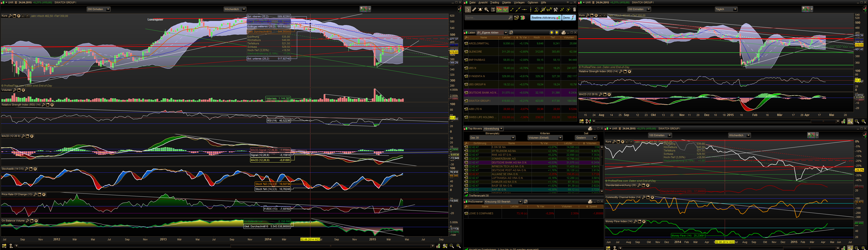Open the Vorlagen menu

tap(519, 2)
